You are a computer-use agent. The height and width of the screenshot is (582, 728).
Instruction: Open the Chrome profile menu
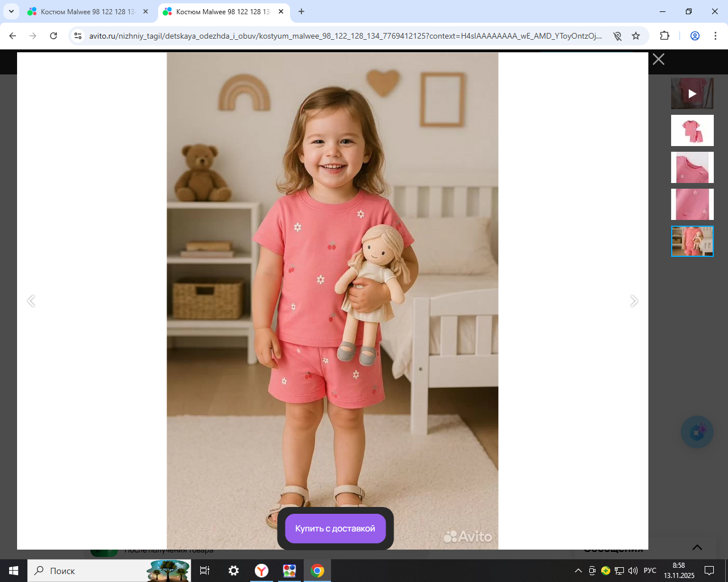point(695,36)
